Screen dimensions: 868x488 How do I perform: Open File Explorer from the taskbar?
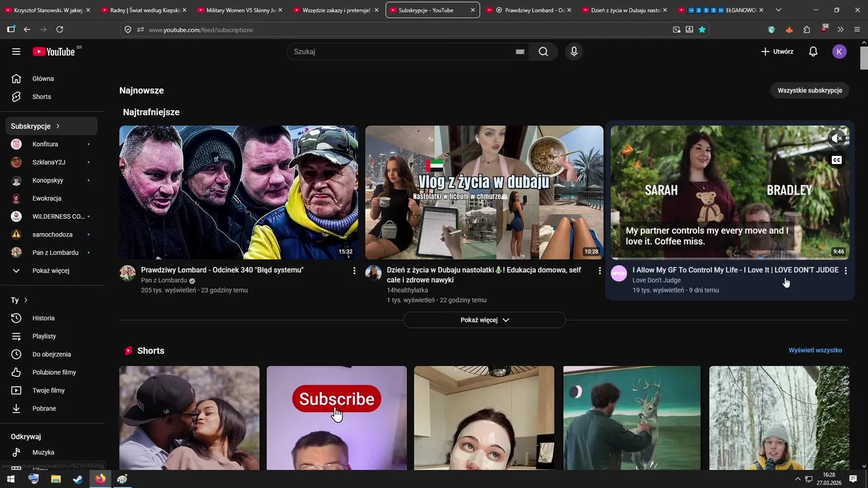tap(56, 479)
